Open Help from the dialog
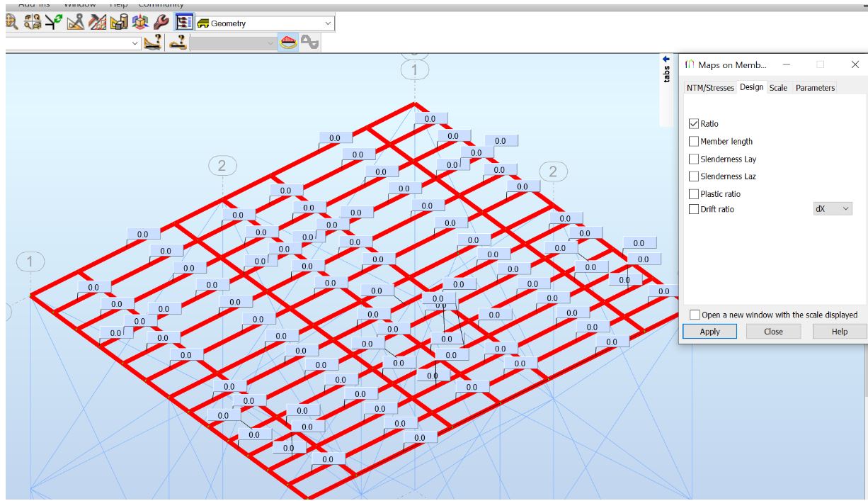 [x=839, y=331]
